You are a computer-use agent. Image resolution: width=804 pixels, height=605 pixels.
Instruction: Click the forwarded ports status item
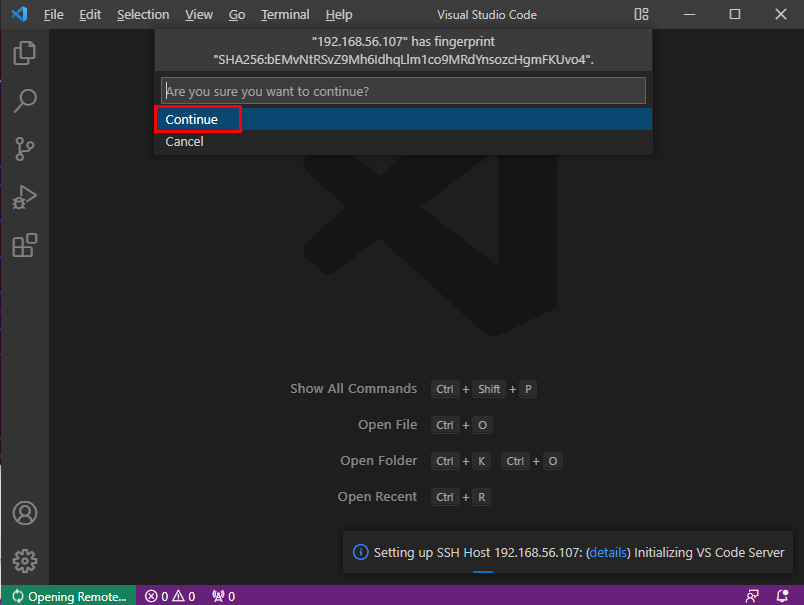click(224, 596)
